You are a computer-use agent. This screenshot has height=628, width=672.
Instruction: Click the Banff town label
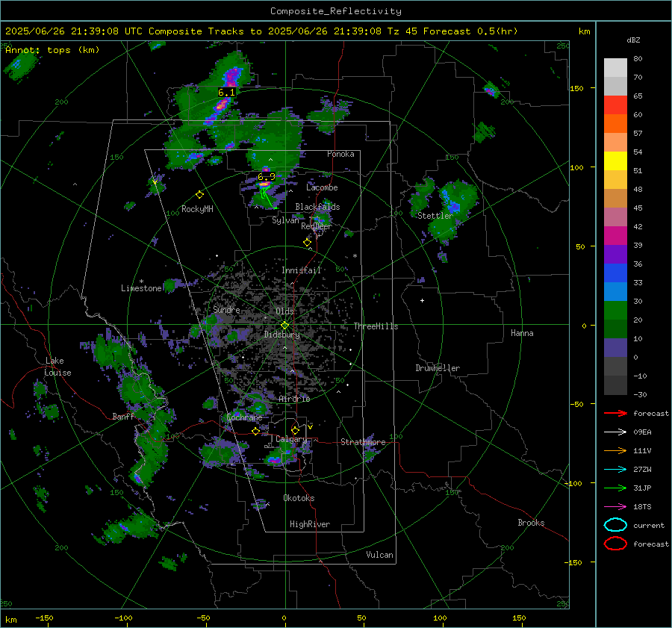123,416
